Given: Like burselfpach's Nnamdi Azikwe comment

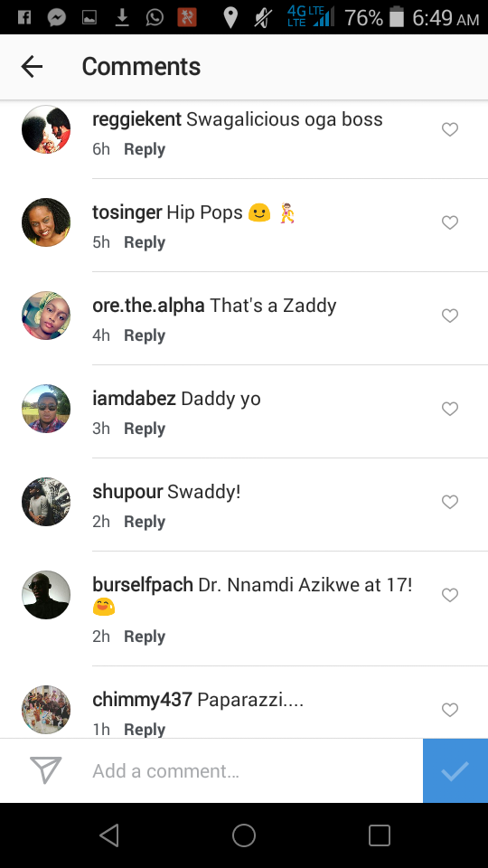Looking at the screenshot, I should click(450, 595).
